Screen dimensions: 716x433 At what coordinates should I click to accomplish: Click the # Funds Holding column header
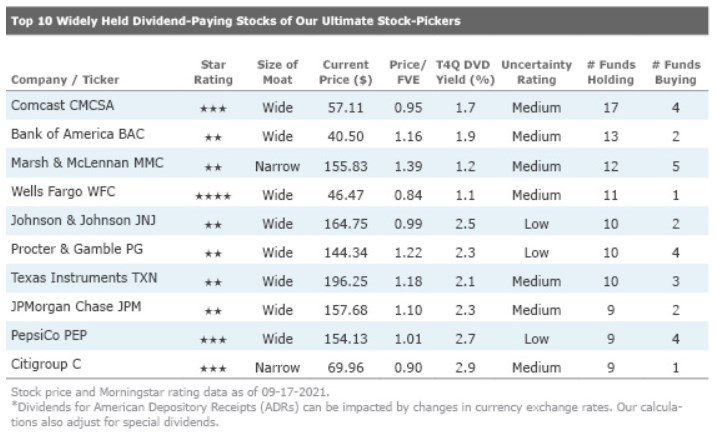611,71
